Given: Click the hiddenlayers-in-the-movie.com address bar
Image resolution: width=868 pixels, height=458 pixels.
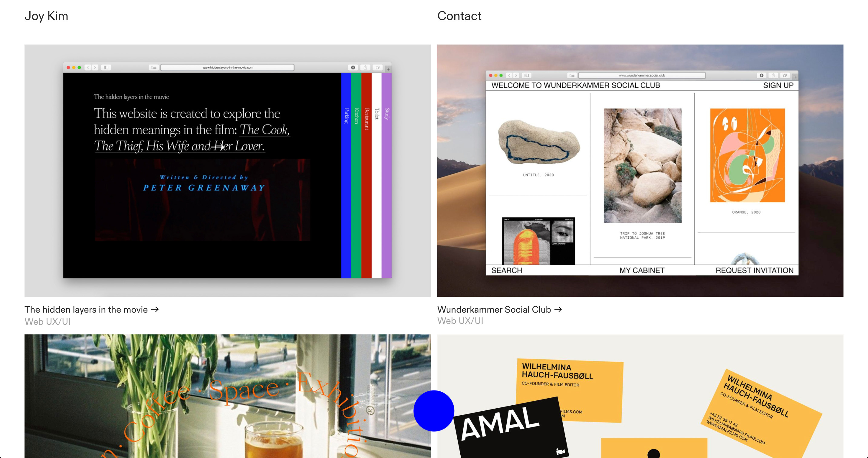Looking at the screenshot, I should [228, 68].
